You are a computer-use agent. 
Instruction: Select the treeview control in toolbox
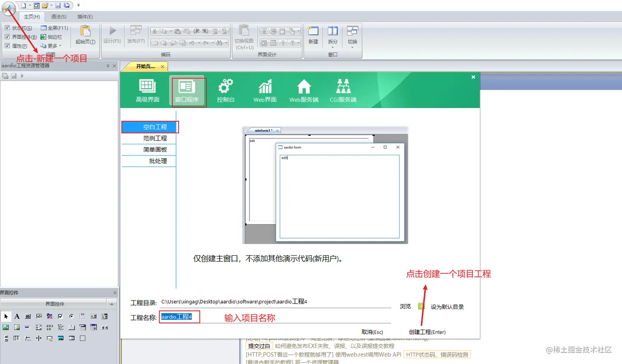(x=60, y=327)
